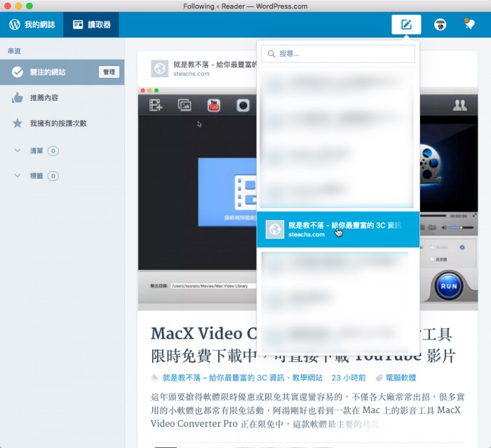Click the WordPress logo in the header
Screen dimensions: 491x448
coord(15,25)
